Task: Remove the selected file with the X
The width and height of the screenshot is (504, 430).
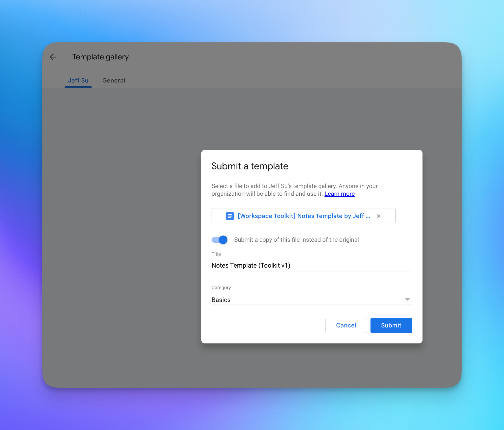Action: tap(379, 216)
